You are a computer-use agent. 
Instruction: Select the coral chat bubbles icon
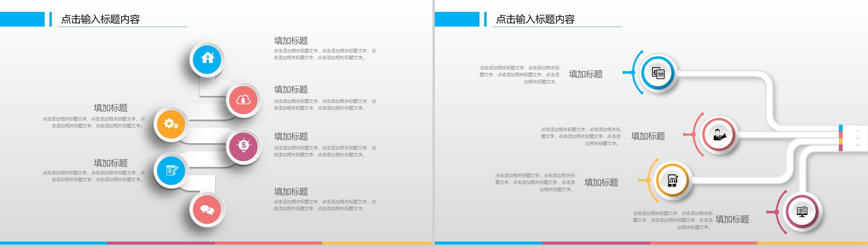tap(207, 209)
